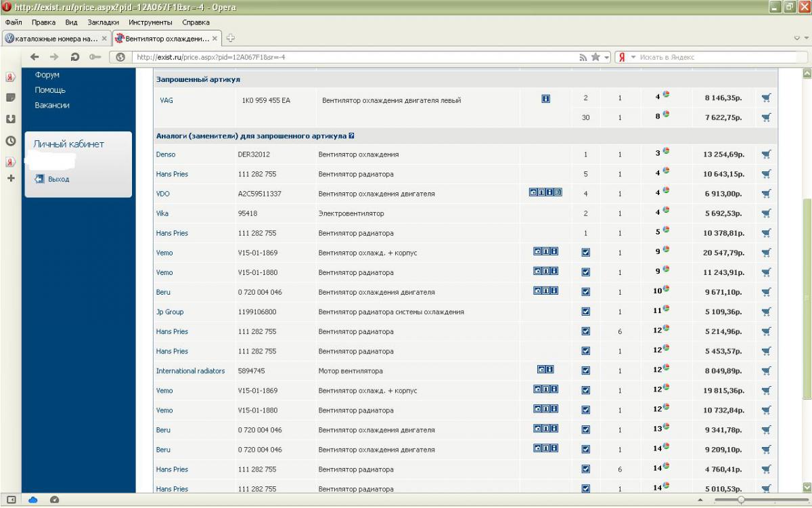
Task: Open the Инструменты menu
Action: pyautogui.click(x=150, y=22)
